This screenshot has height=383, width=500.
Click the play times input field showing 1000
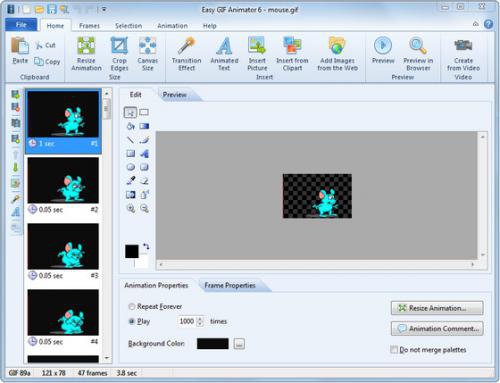pyautogui.click(x=187, y=321)
